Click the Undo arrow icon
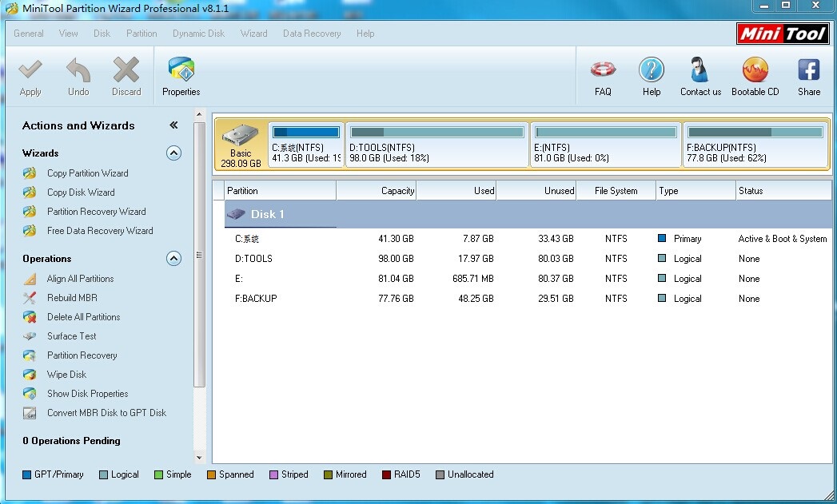The image size is (837, 504). click(78, 69)
